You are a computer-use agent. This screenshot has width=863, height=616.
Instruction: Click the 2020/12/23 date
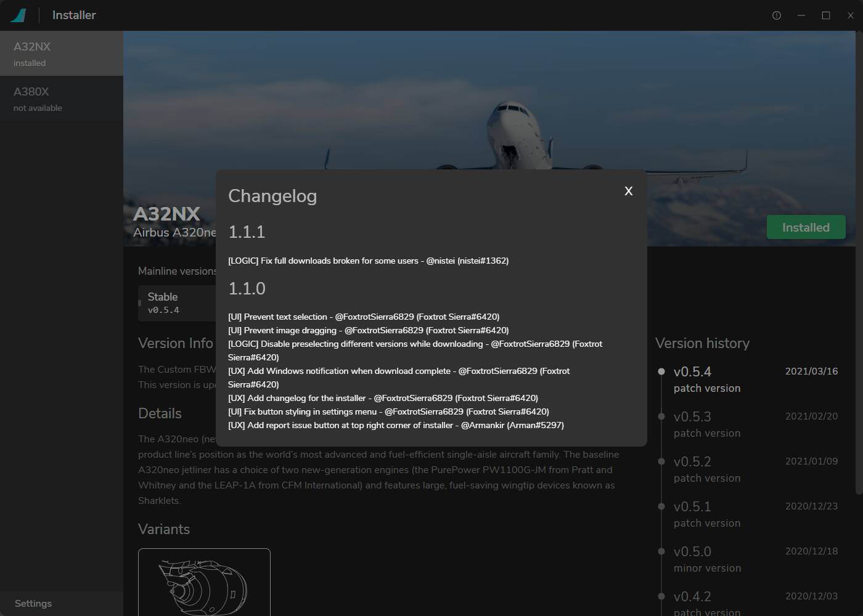pos(811,506)
